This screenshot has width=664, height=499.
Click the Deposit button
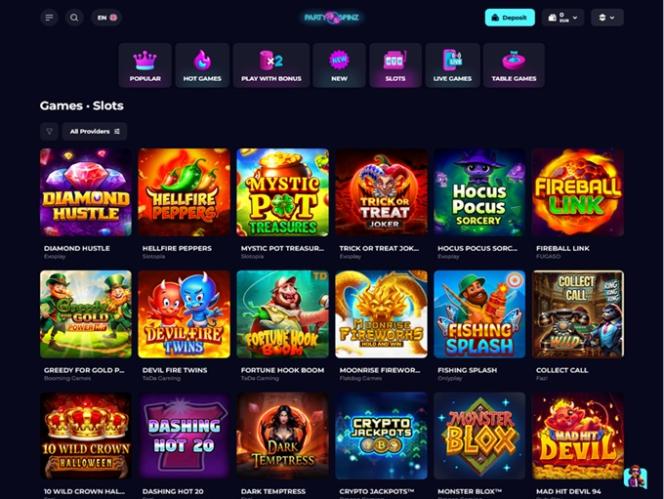point(509,18)
